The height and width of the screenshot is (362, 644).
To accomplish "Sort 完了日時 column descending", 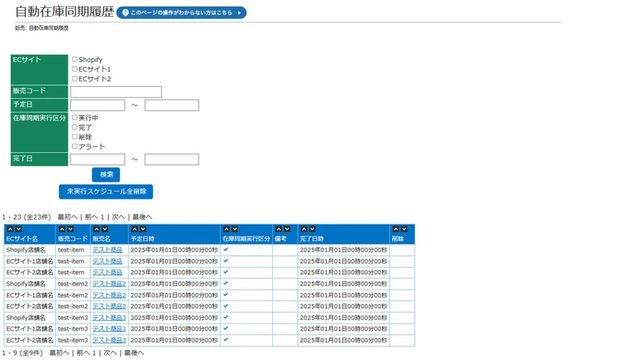I will point(312,229).
